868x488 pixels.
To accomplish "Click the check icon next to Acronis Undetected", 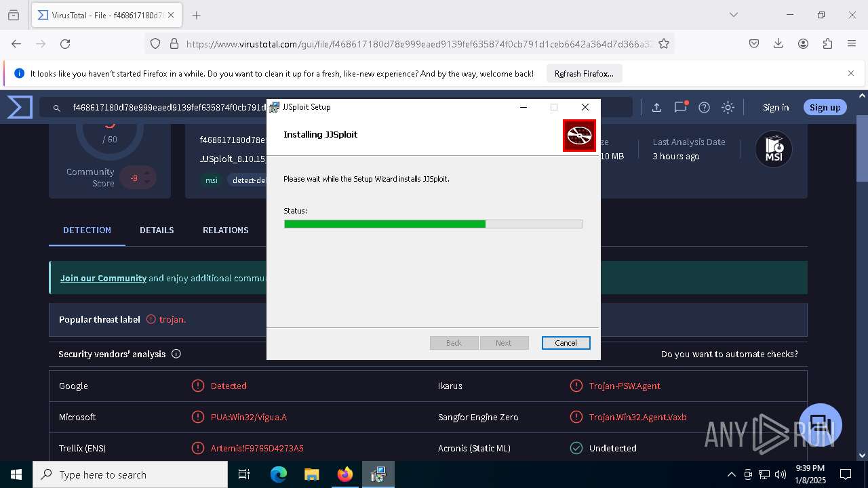I will pos(576,448).
